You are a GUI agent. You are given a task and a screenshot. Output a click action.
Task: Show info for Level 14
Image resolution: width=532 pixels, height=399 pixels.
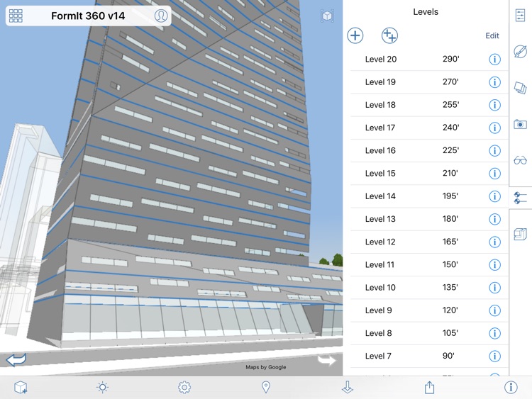click(x=494, y=196)
